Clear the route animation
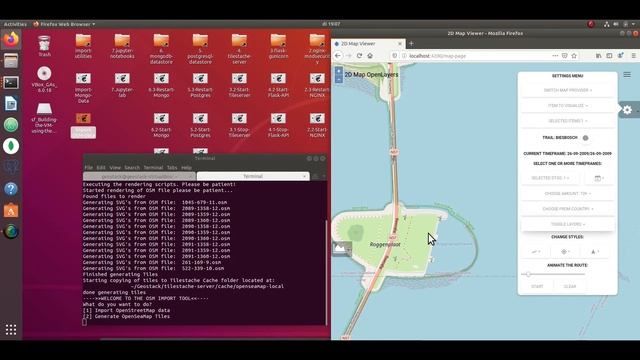This screenshot has width=640, height=360. coord(570,287)
